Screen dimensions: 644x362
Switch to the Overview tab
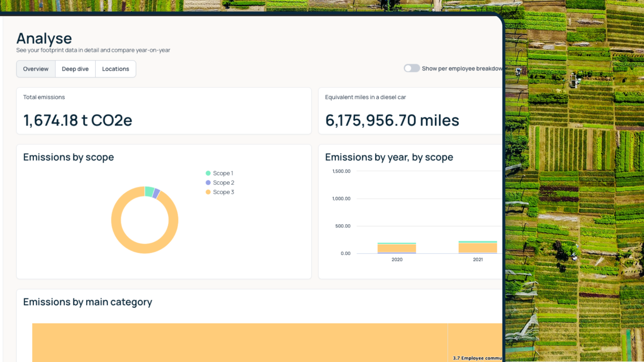36,69
